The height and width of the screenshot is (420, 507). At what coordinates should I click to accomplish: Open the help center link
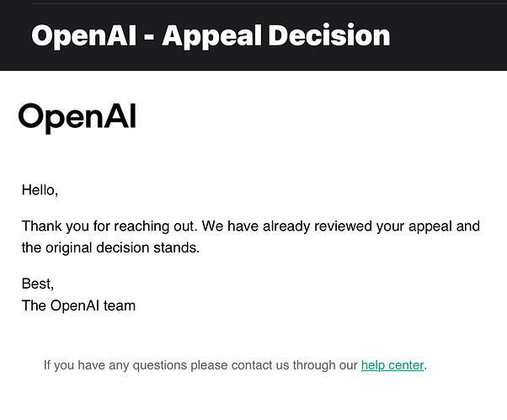pyautogui.click(x=392, y=365)
